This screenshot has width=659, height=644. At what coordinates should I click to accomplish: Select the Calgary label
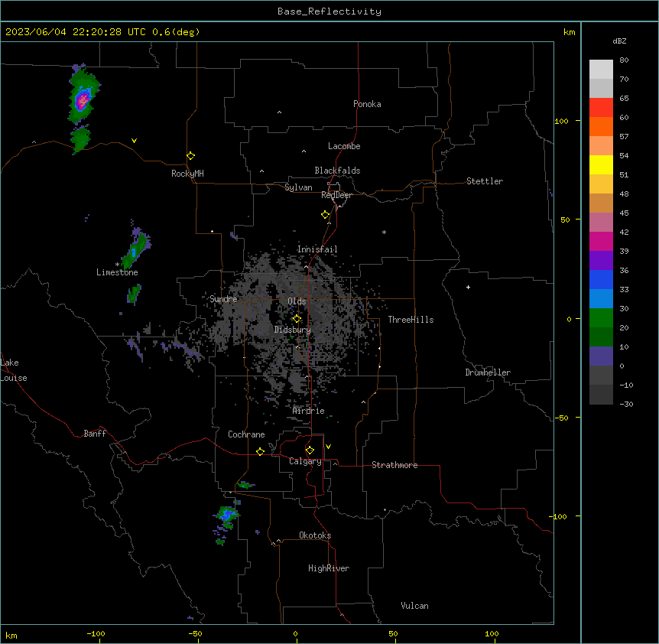(305, 461)
